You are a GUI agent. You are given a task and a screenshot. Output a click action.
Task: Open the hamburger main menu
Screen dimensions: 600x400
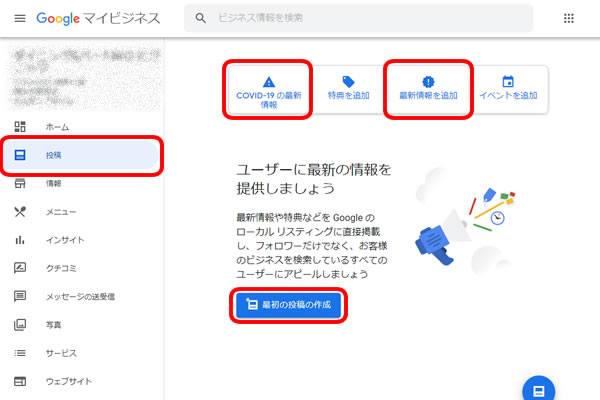(20, 19)
